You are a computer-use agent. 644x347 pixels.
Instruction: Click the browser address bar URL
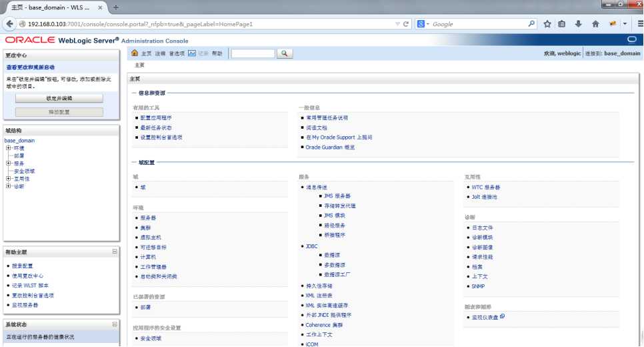click(x=140, y=24)
